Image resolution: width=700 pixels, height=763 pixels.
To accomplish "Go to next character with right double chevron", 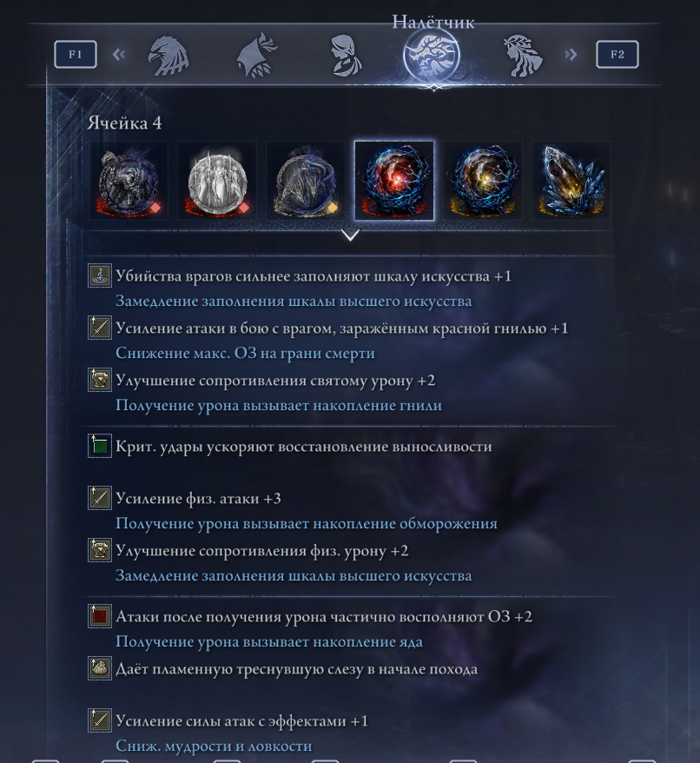I will click(x=571, y=54).
